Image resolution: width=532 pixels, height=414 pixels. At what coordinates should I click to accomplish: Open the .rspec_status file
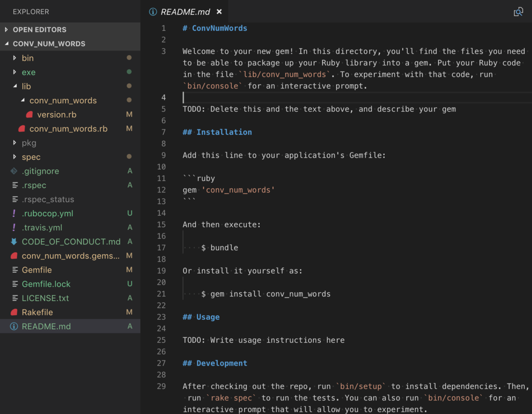(48, 199)
